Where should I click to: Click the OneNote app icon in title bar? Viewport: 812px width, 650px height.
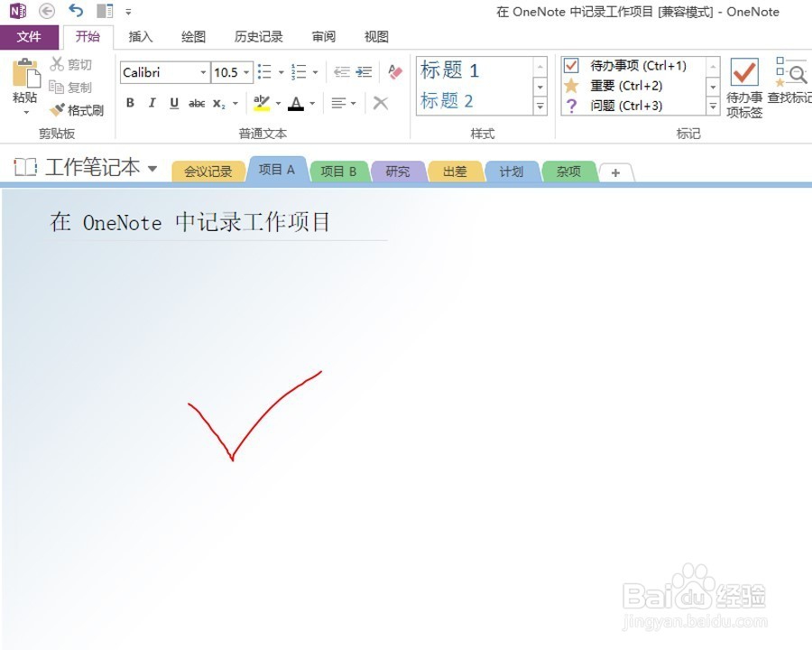(x=18, y=11)
